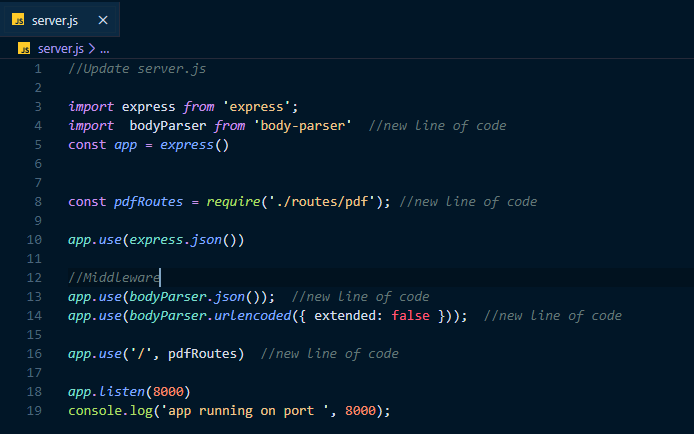Click line number 19 in the gutter
Screen dimensions: 694x434
(34, 411)
